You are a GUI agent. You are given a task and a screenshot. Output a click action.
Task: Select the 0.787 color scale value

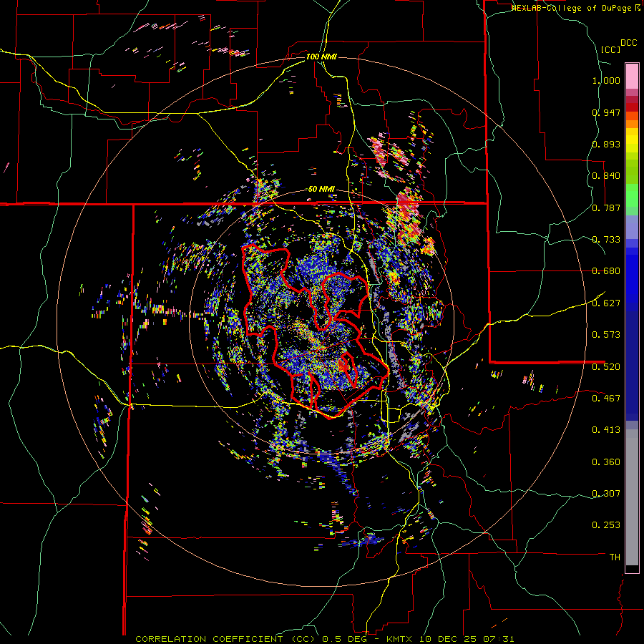click(x=606, y=208)
